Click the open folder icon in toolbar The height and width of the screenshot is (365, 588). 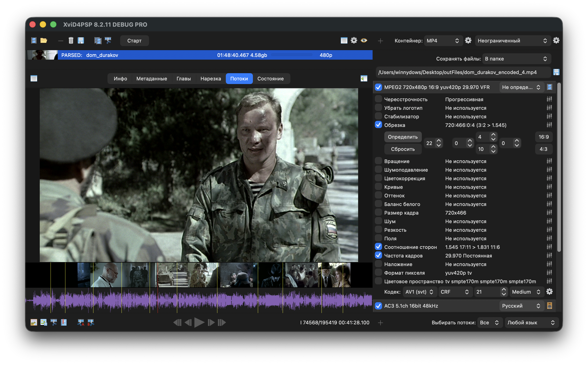pyautogui.click(x=44, y=41)
